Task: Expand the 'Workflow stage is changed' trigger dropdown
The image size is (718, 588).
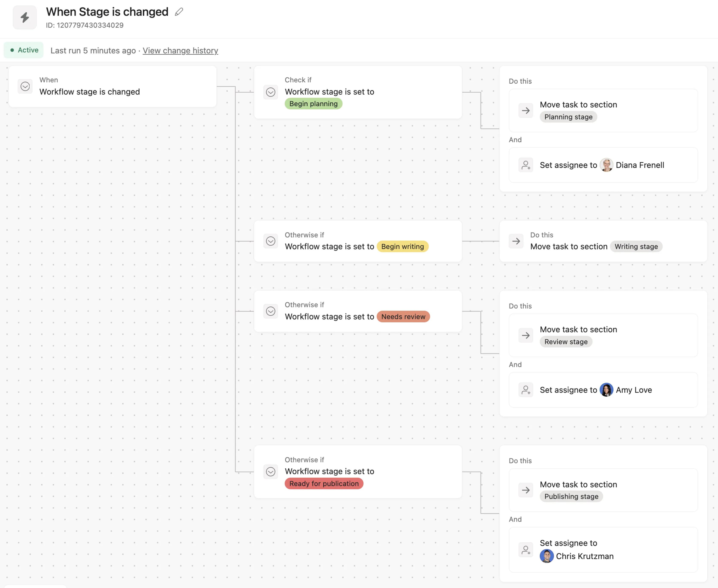Action: point(25,86)
